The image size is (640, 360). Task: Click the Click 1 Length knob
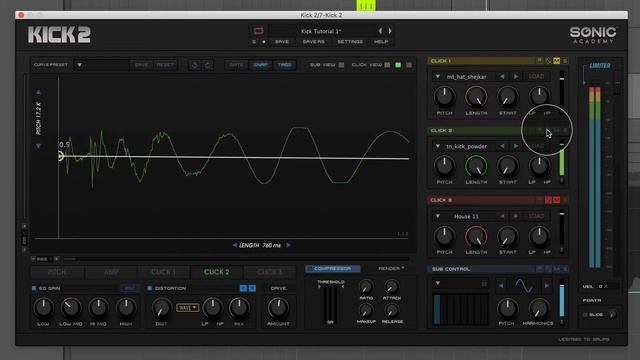pos(476,97)
